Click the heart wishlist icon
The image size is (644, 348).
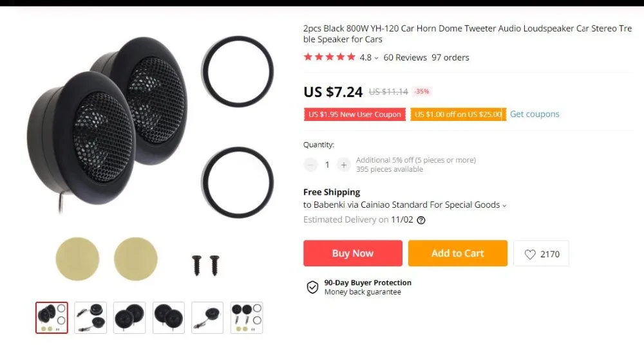click(x=530, y=254)
